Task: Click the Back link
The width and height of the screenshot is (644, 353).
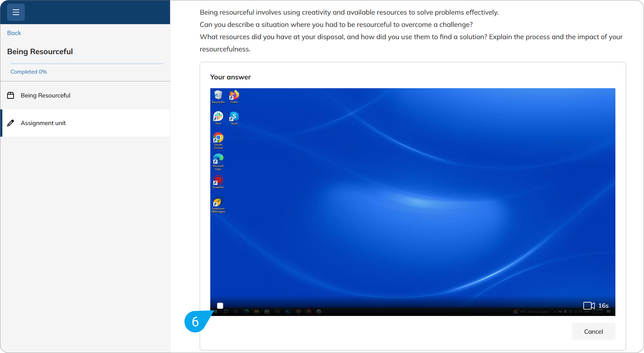Action: [14, 33]
